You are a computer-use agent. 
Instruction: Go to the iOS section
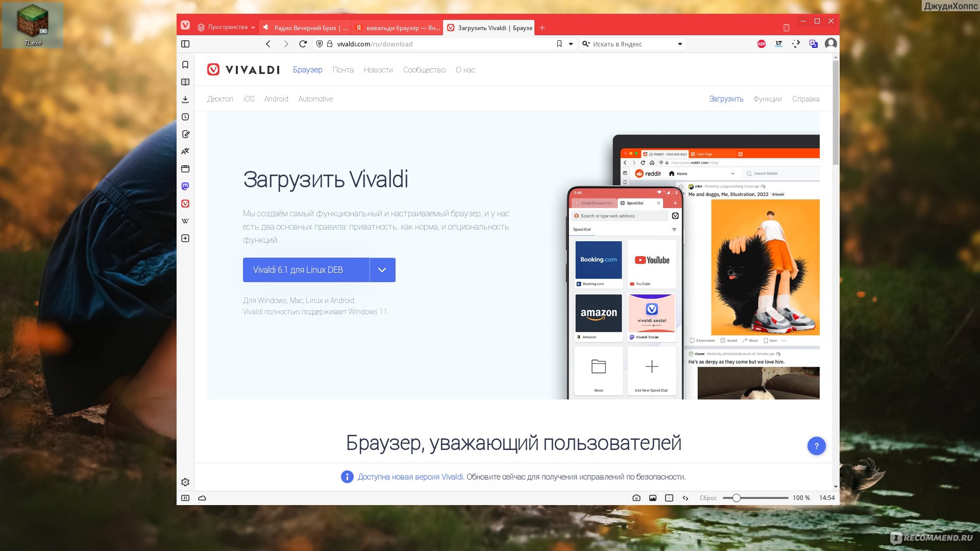coord(249,99)
